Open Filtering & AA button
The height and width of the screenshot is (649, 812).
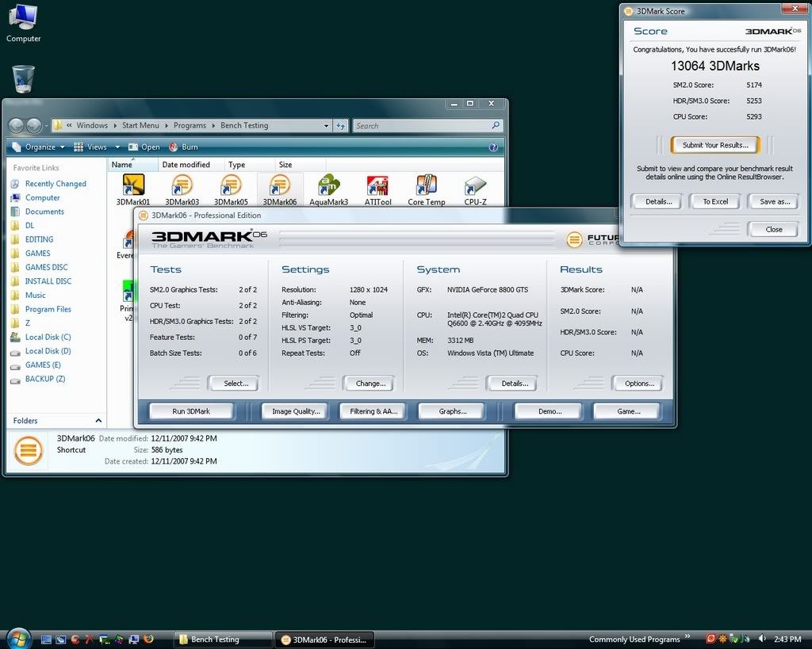[x=373, y=411]
